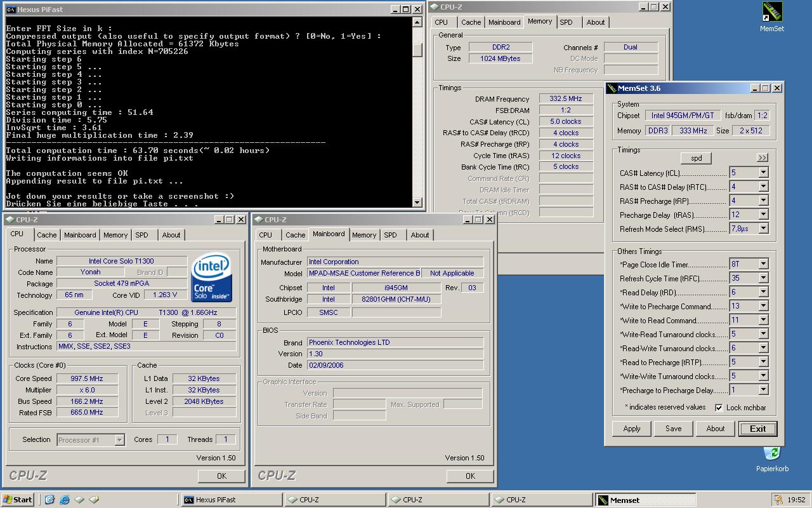Select the FSB:DRAM ratio value 1:2
Image resolution: width=812 pixels, height=508 pixels.
tap(566, 110)
